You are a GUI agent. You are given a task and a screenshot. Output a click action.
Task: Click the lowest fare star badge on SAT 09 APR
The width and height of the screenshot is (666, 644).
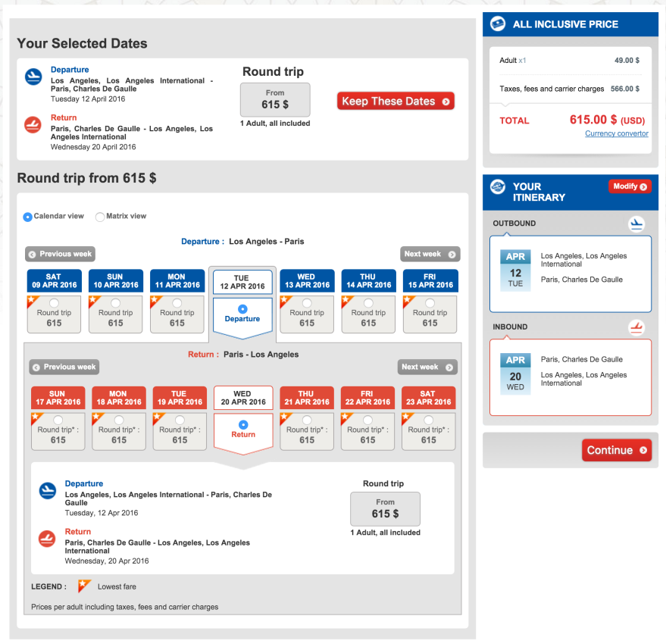(33, 302)
